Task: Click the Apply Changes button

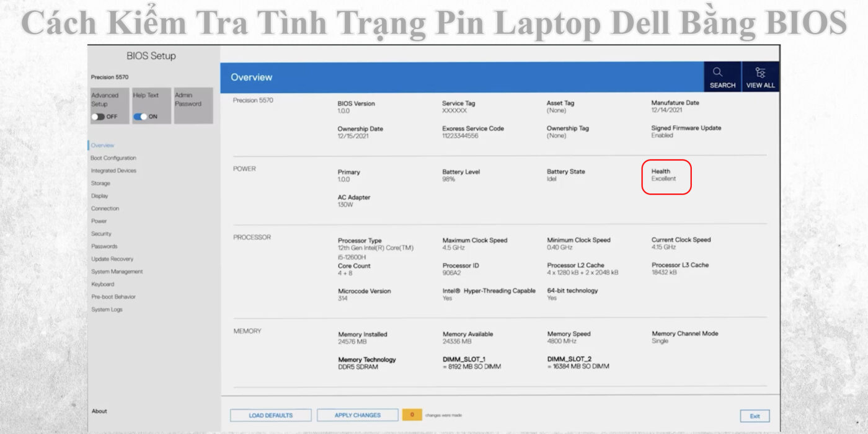Action: tap(358, 415)
